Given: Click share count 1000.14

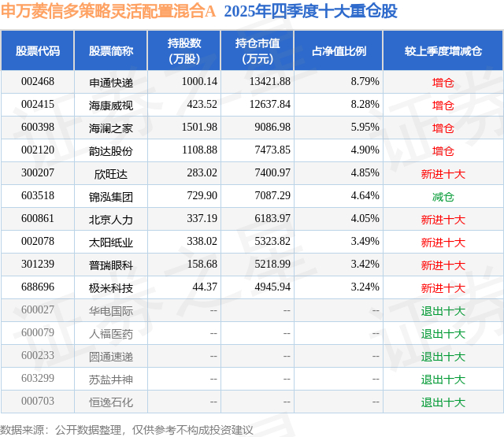Looking at the screenshot, I should [199, 82].
